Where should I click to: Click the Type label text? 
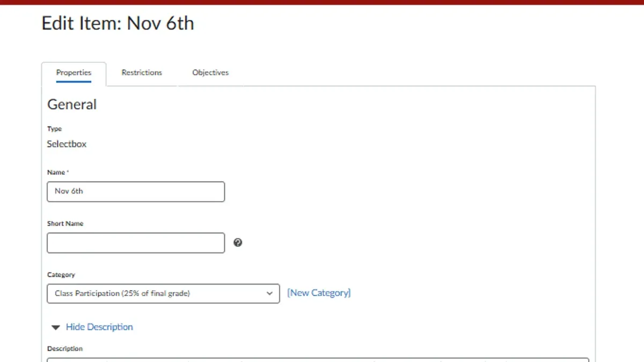pos(54,129)
